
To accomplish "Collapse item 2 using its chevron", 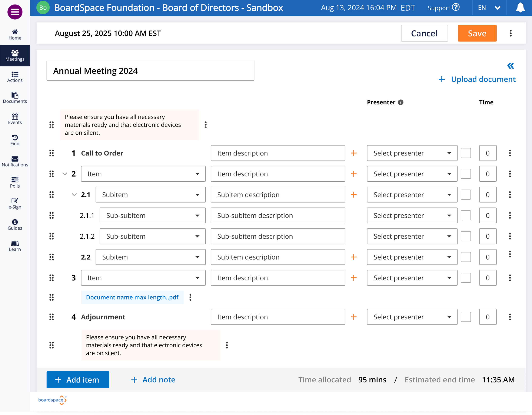I will pos(65,174).
